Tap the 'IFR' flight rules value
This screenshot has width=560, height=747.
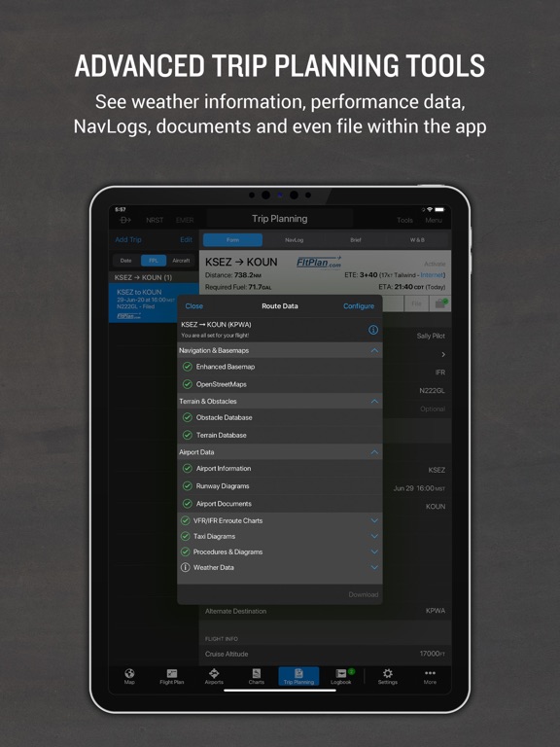pyautogui.click(x=440, y=373)
